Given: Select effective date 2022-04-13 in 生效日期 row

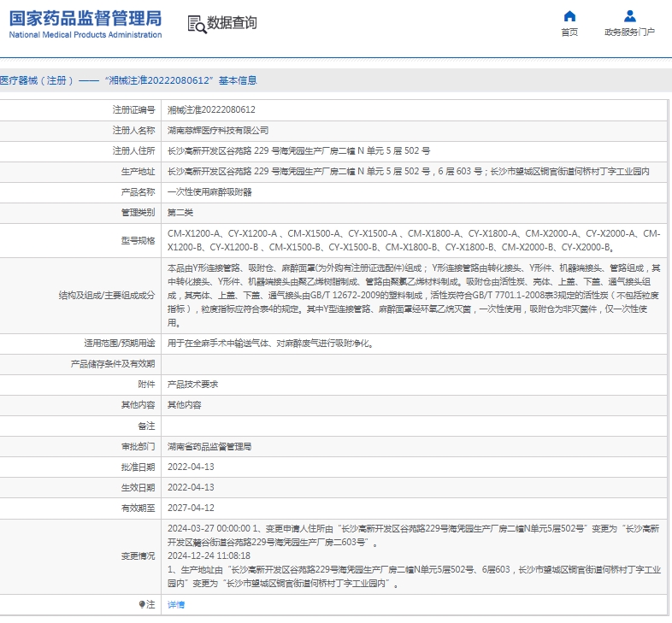Looking at the screenshot, I should (x=191, y=488).
